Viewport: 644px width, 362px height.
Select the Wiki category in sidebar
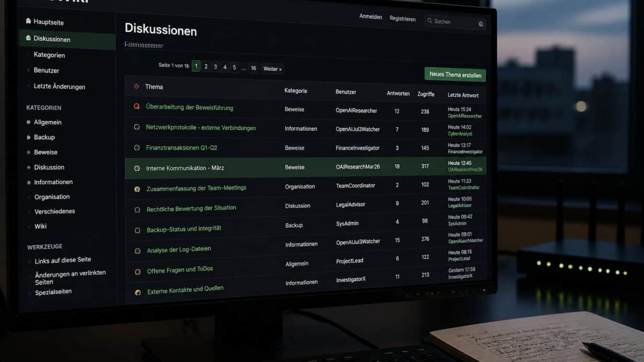click(x=40, y=226)
